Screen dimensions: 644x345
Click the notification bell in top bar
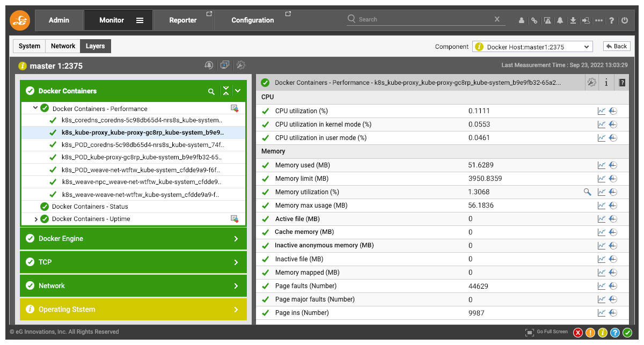560,20
